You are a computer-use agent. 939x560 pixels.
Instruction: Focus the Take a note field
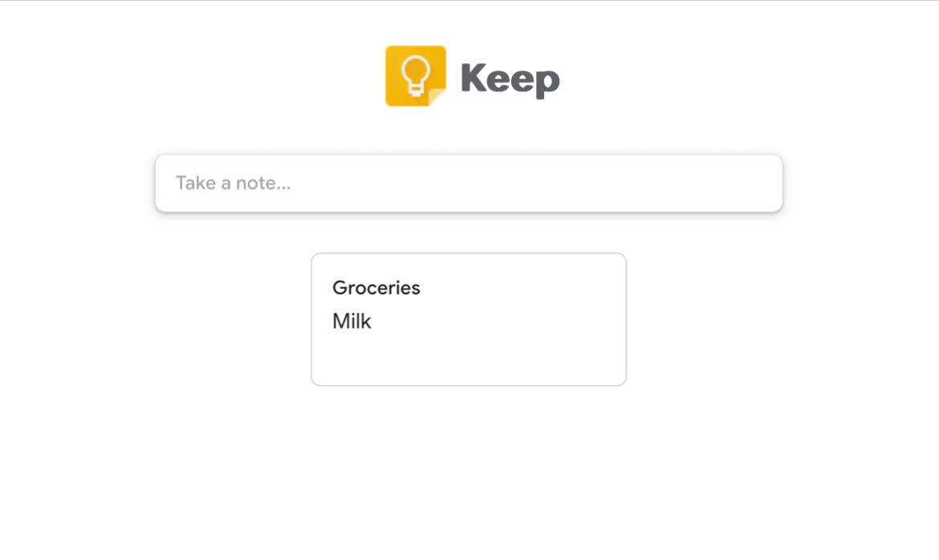point(469,183)
